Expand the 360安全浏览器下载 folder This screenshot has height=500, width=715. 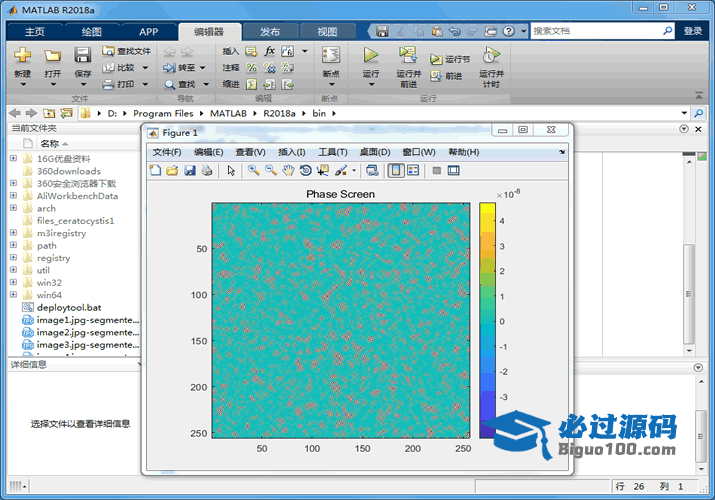pos(13,183)
